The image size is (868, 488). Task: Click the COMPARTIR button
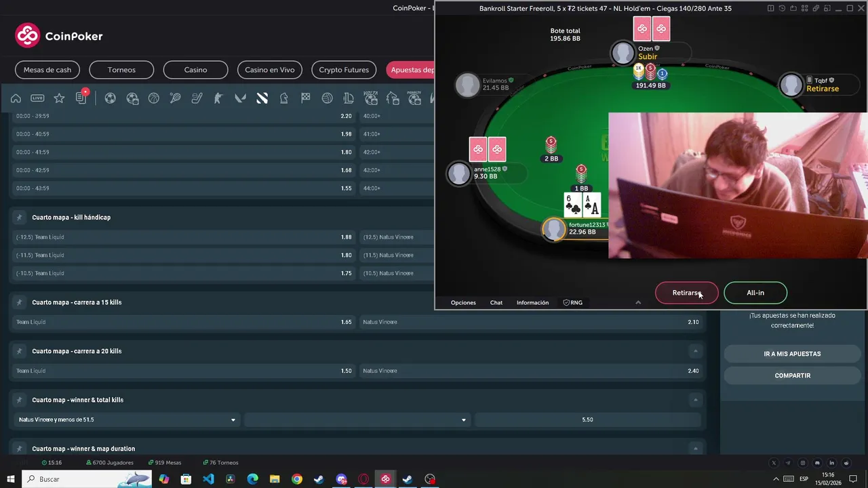pyautogui.click(x=792, y=375)
